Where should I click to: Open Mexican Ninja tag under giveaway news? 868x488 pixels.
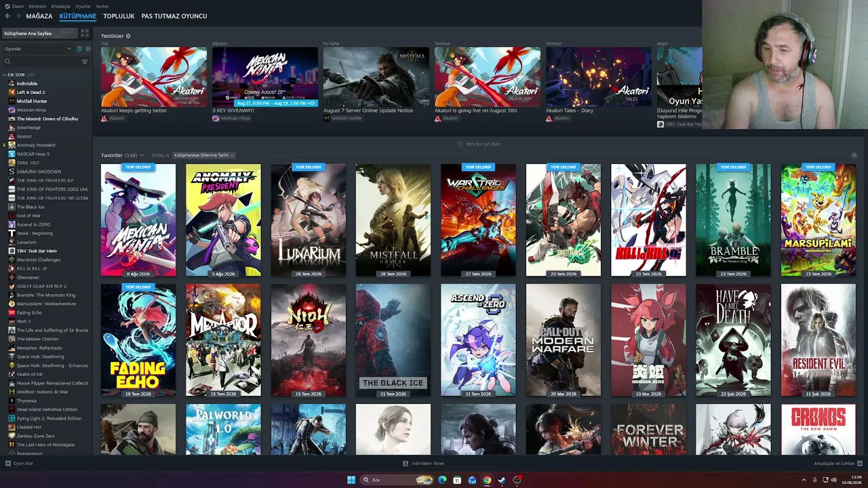(x=231, y=118)
